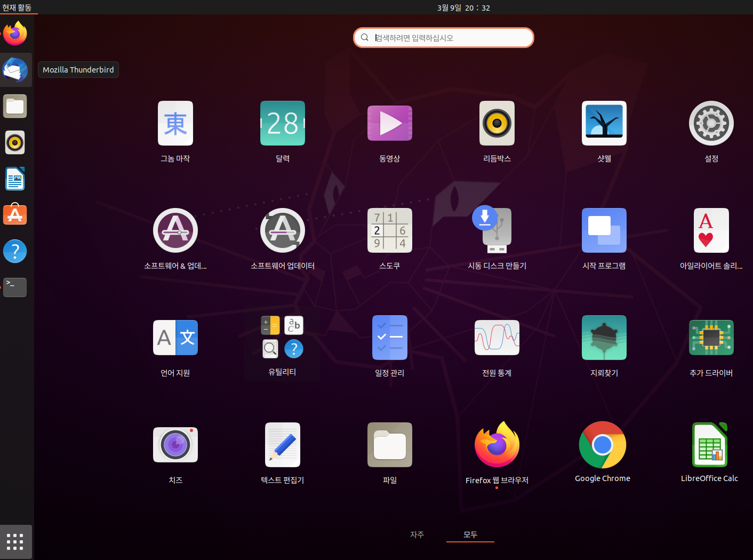Viewport: 753px width, 560px height.
Task: Select the 모두 (All) tab
Action: coord(470,534)
